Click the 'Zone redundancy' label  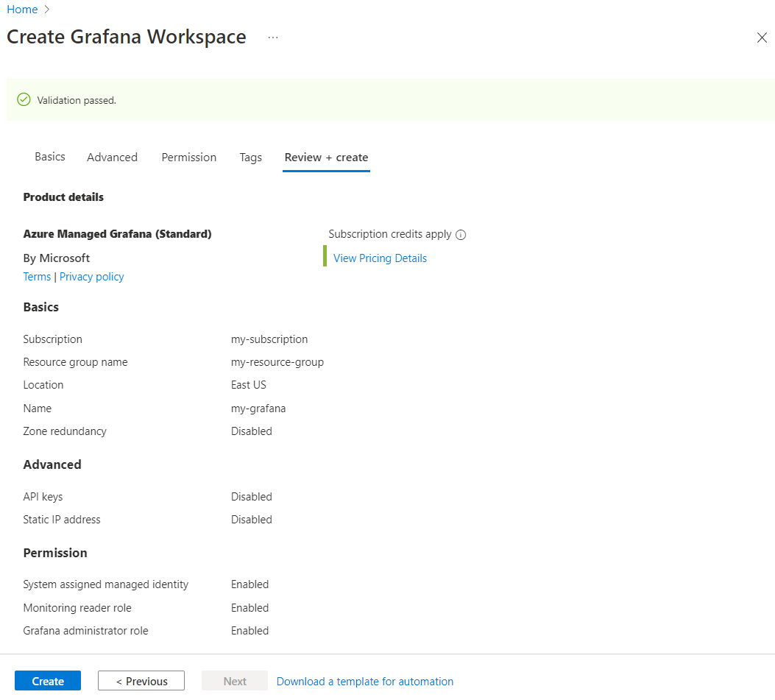click(65, 431)
